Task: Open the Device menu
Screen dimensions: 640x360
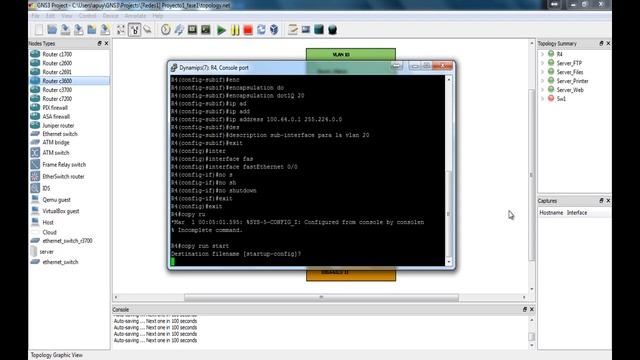Action: coord(111,16)
